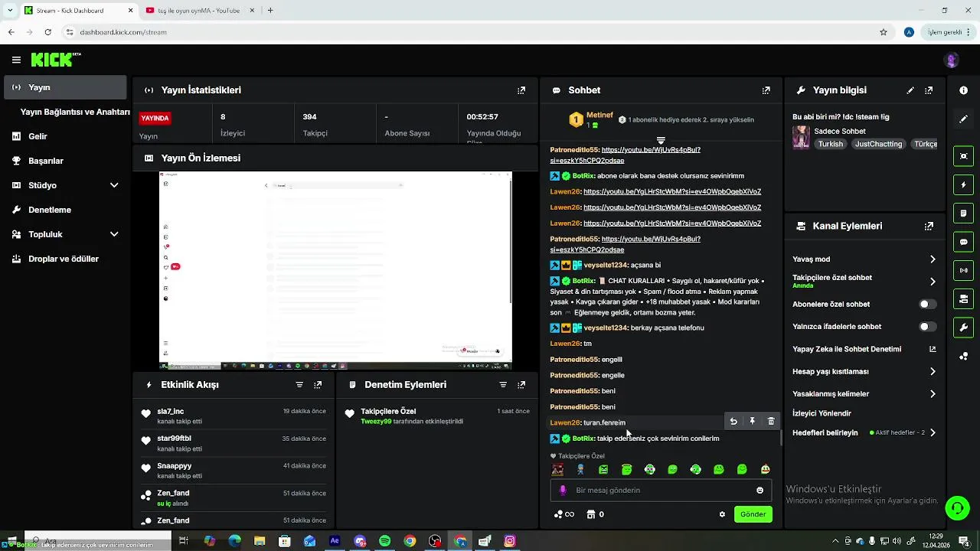The width and height of the screenshot is (980, 551).
Task: Click username sla7_inc in activity feed
Action: (x=170, y=412)
